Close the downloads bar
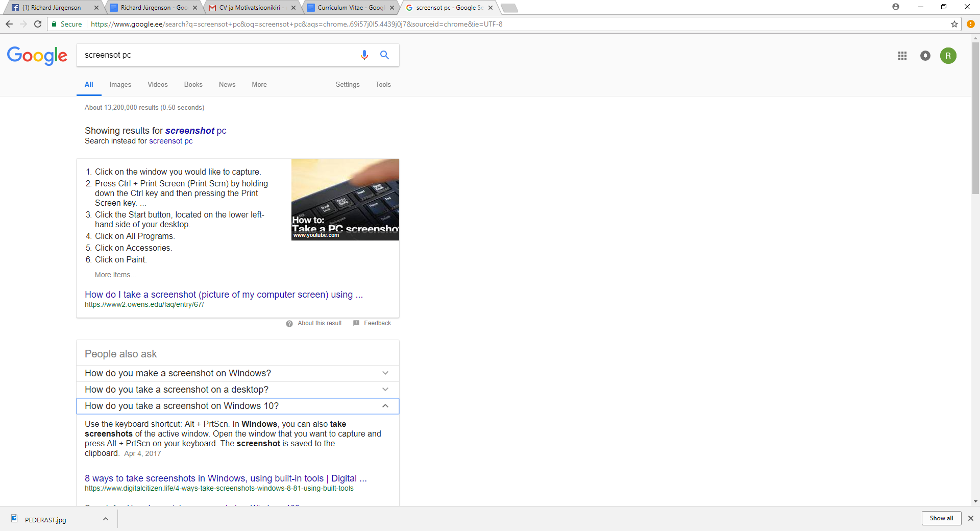The width and height of the screenshot is (980, 531). (x=971, y=518)
